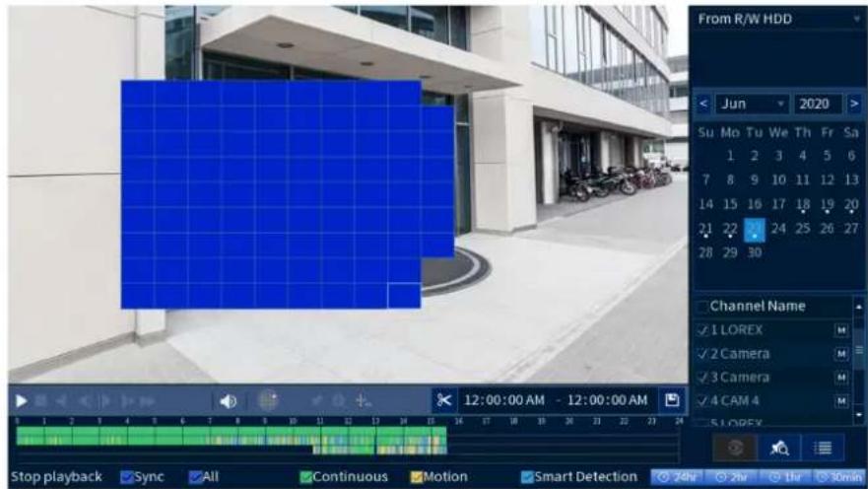868x489 pixels.
Task: Activate the scissors clip tool
Action: [444, 400]
